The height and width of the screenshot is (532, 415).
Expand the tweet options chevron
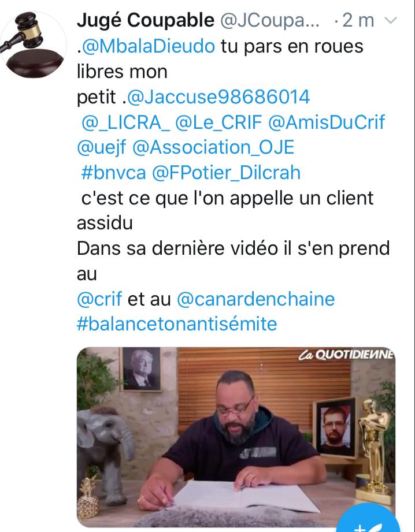[x=390, y=21]
